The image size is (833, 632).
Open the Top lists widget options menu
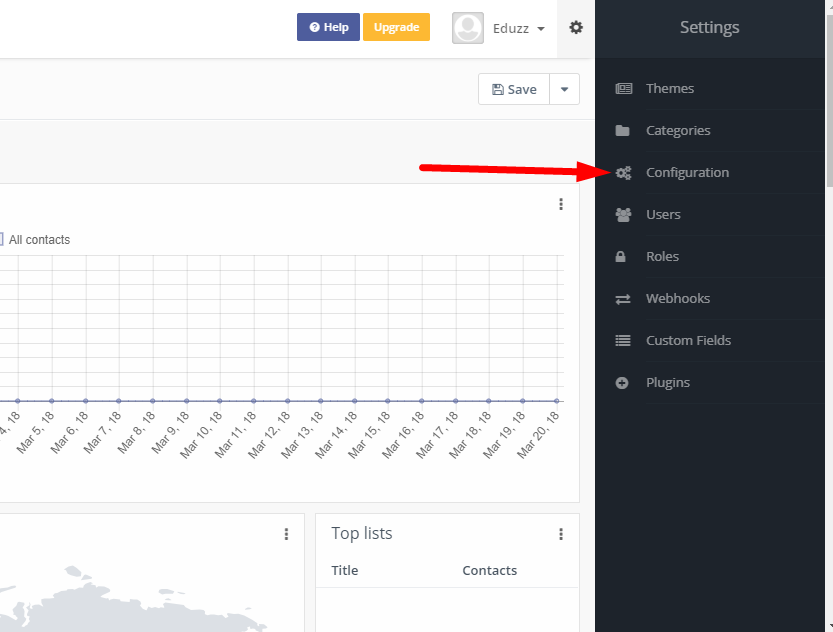click(561, 534)
